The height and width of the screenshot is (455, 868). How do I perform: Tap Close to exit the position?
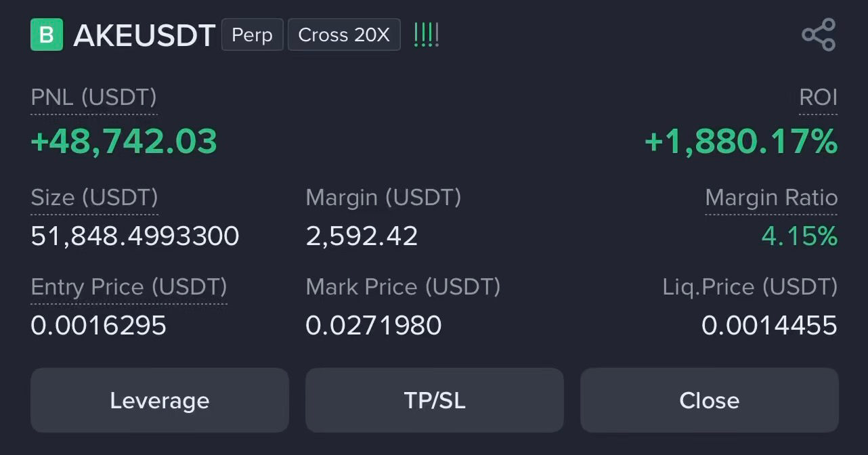710,400
